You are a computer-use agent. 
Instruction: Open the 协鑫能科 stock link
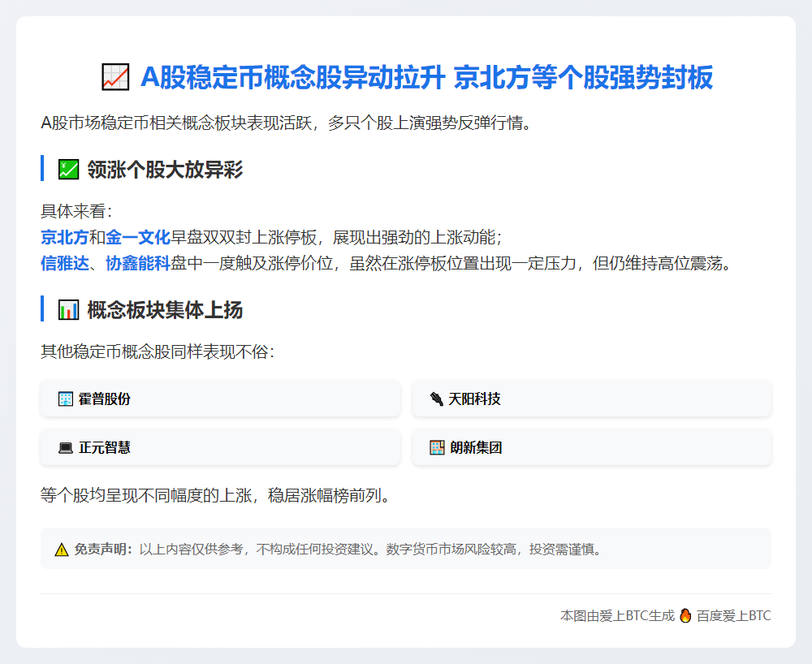pos(138,264)
